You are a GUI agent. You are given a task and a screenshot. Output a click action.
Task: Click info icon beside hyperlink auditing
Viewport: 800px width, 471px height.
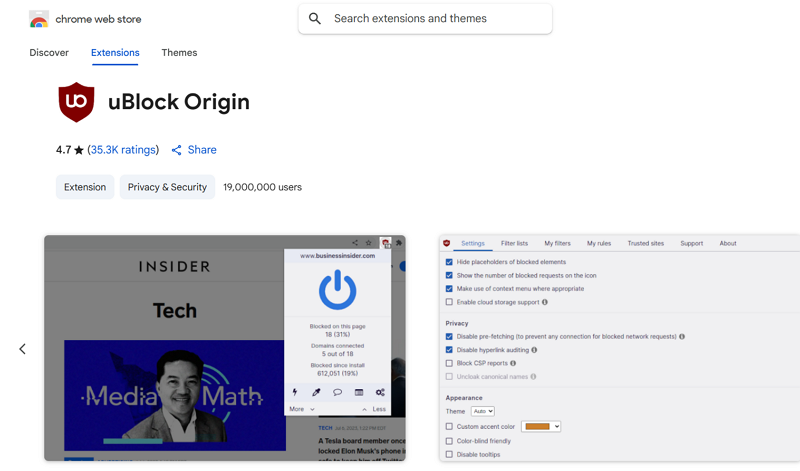534,350
